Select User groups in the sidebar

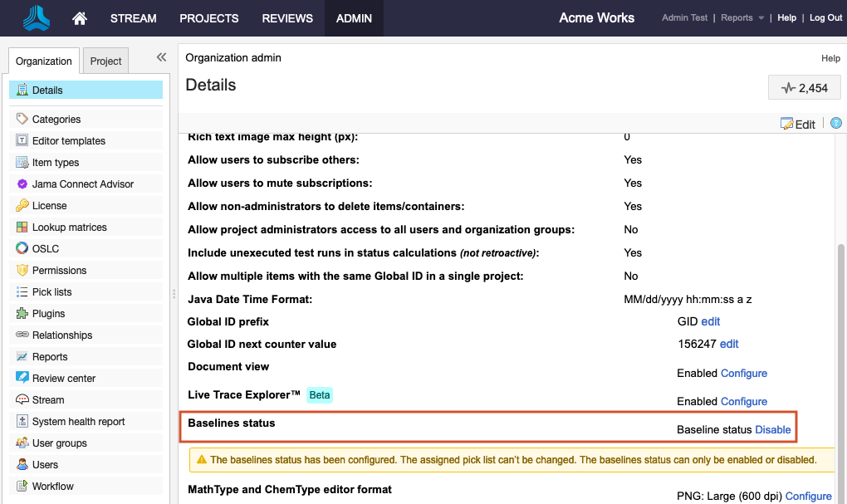tap(86, 443)
